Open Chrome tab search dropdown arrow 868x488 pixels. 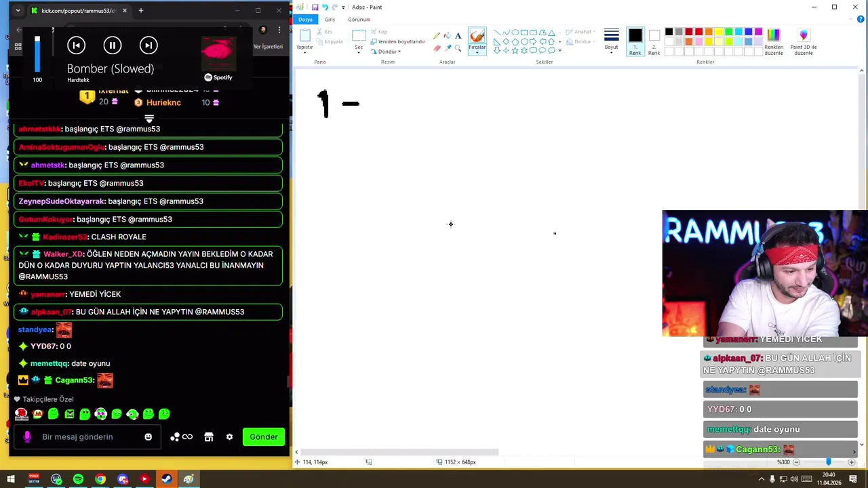click(x=18, y=10)
